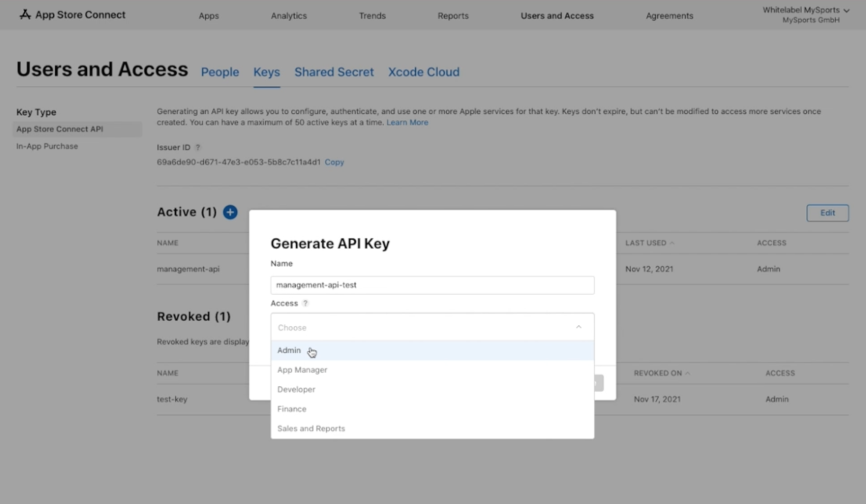Click the Admin access cell of test-key

(x=777, y=399)
